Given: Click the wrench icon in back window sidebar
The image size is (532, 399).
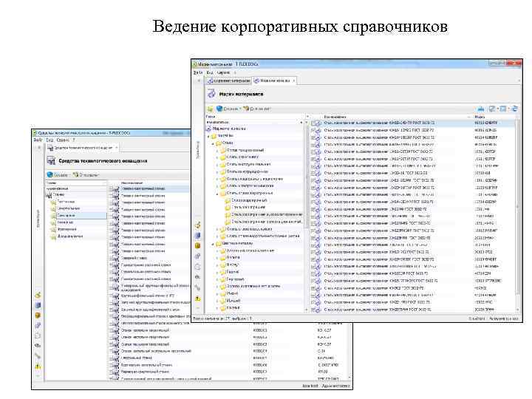Looking at the screenshot, I should [x=38, y=356].
